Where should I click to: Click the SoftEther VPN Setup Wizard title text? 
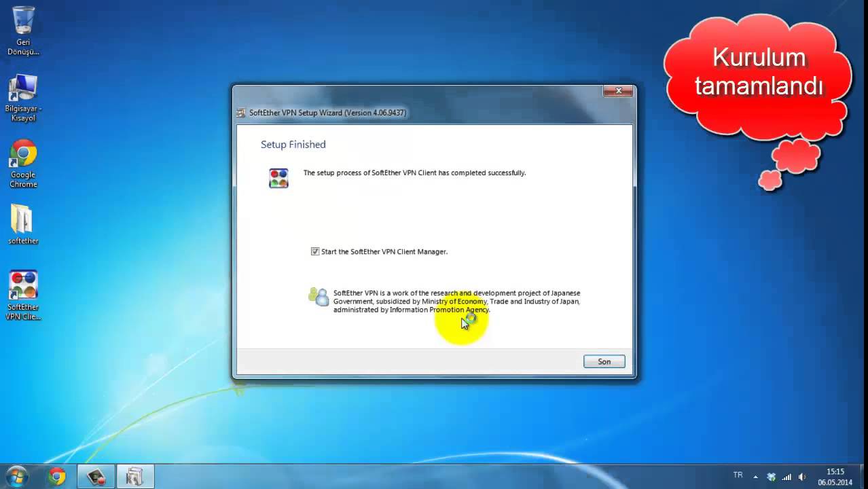point(327,113)
